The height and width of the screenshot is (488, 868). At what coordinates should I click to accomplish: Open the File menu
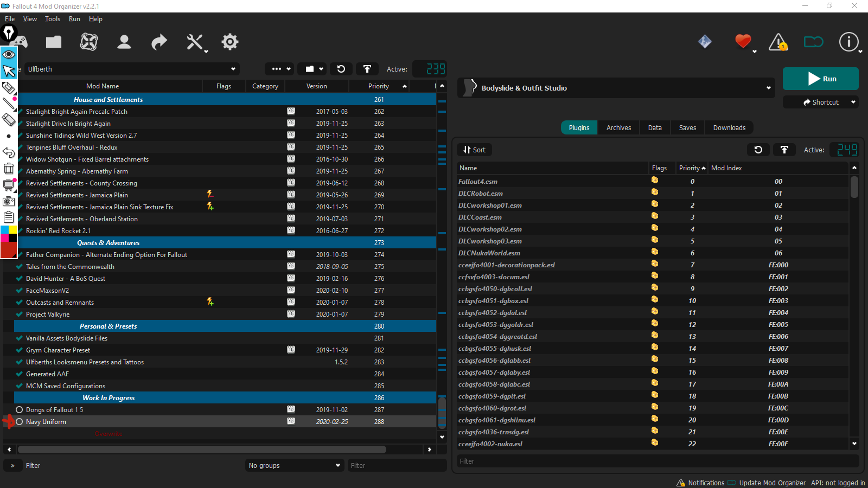[x=10, y=19]
